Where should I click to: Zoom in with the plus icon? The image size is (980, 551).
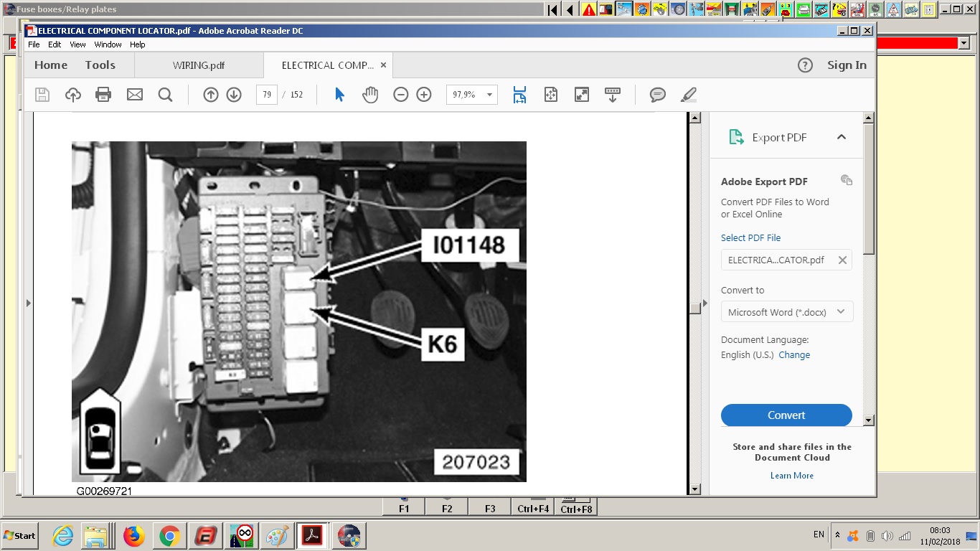[424, 95]
